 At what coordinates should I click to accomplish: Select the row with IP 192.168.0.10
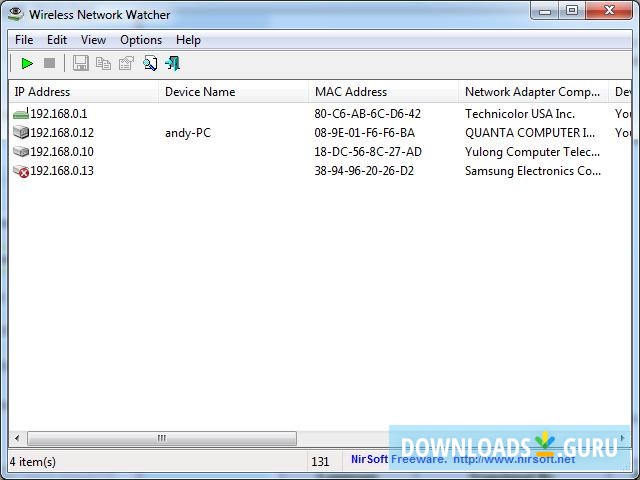(320, 152)
